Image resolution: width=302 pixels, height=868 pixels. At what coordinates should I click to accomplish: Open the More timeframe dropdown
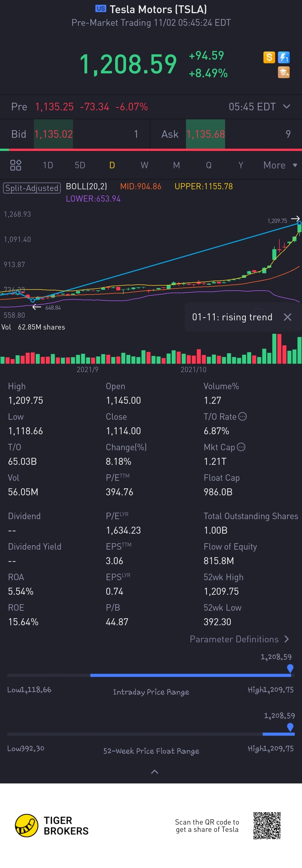coord(280,165)
